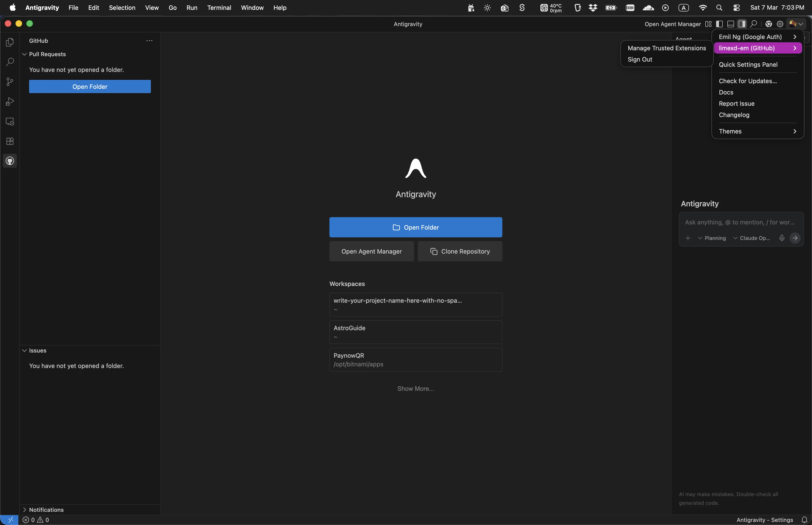This screenshot has width=812, height=525.
Task: Click the plus add context icon in chat
Action: 688,238
